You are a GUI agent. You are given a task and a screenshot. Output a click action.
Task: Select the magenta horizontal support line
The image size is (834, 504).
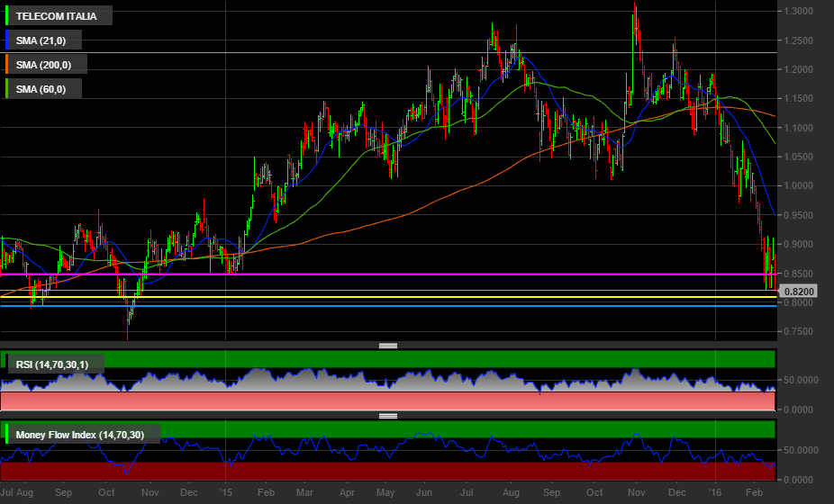pyautogui.click(x=388, y=274)
